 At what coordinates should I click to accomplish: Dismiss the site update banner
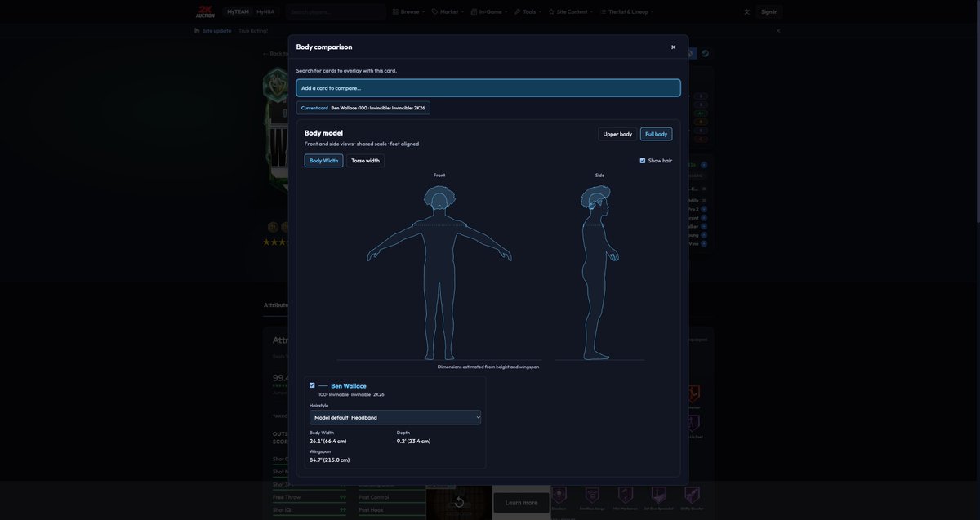778,31
